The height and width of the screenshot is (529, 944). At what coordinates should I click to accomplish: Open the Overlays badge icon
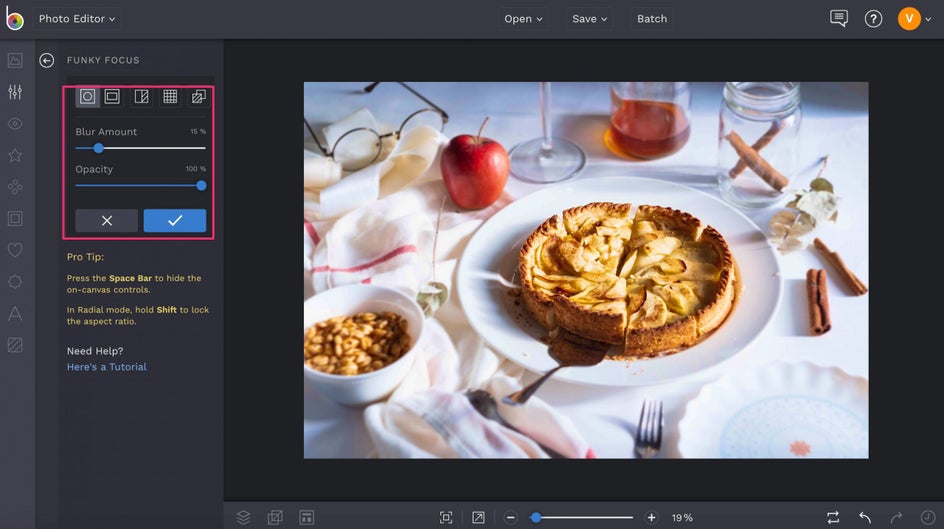[x=15, y=281]
